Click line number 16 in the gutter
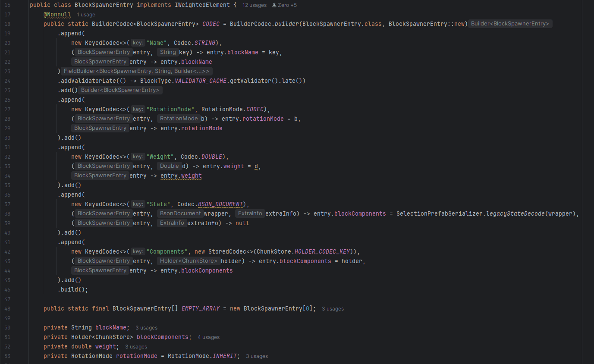594x364 pixels. [7, 5]
